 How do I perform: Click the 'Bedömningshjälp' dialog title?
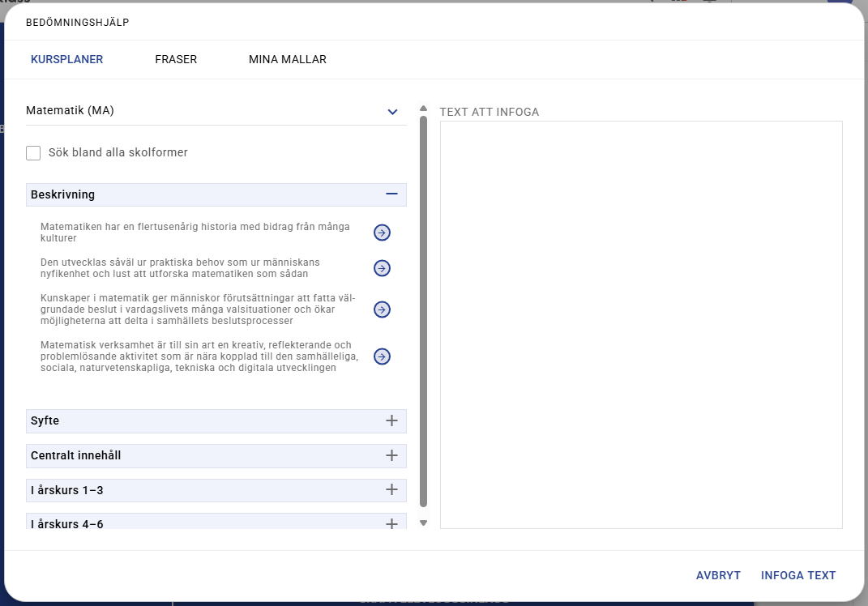[78, 22]
